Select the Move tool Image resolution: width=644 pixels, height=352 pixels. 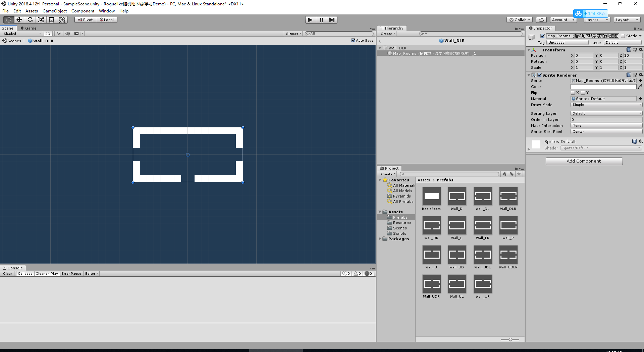[x=19, y=19]
